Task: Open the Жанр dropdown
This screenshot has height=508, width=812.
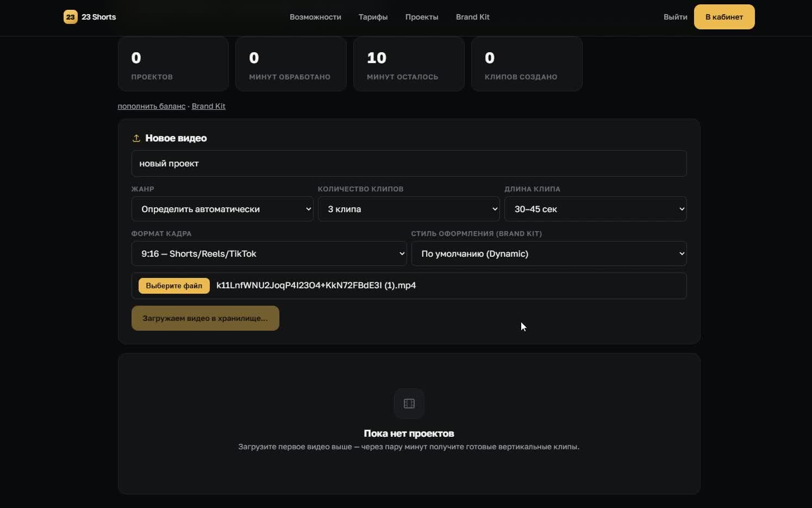Action: tap(222, 209)
